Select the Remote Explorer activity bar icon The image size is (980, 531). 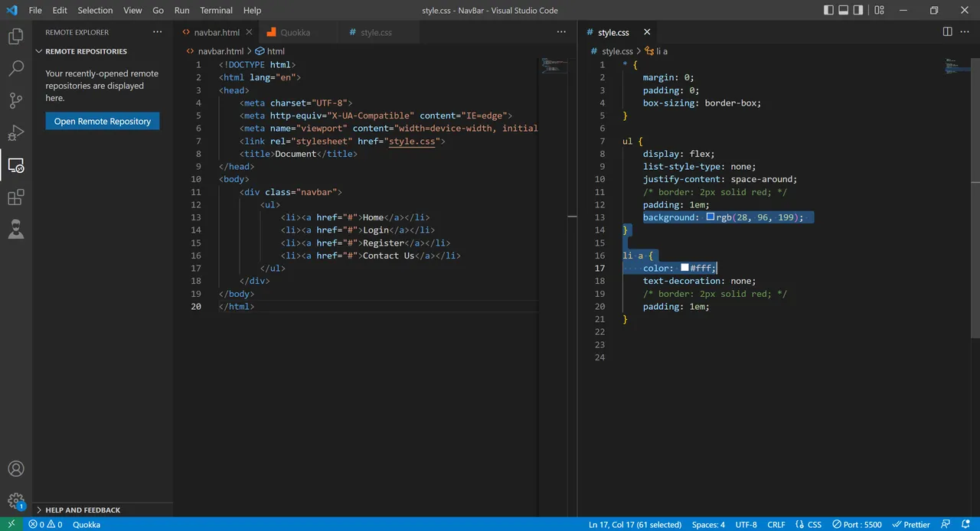point(16,165)
